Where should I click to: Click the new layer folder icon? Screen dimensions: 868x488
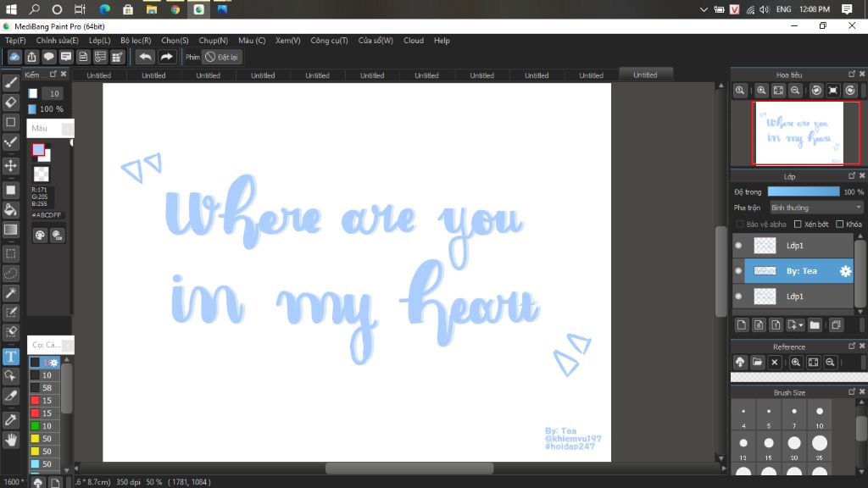[815, 325]
